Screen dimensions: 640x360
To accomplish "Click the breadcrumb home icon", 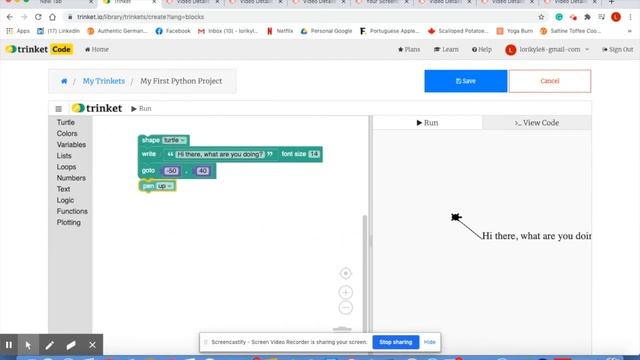I will [64, 81].
